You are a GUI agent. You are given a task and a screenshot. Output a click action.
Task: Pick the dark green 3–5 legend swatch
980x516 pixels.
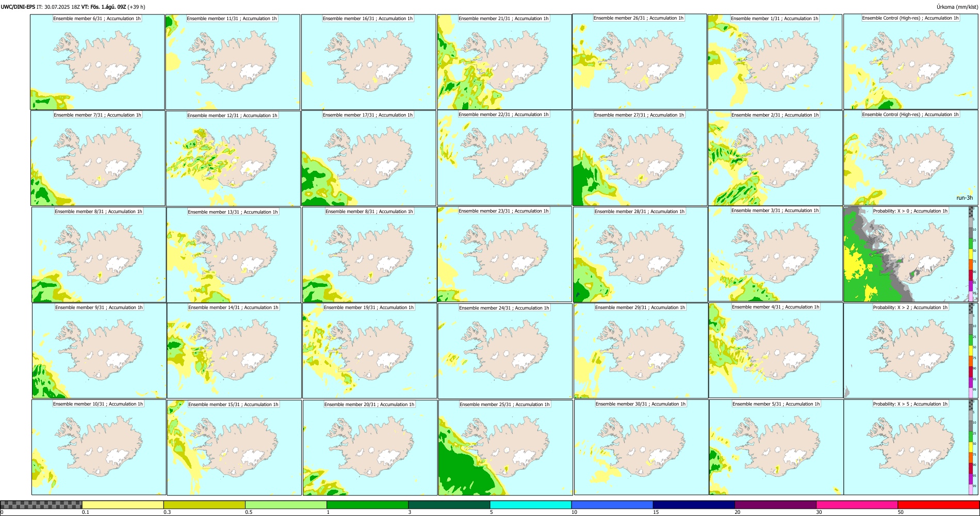point(449,505)
